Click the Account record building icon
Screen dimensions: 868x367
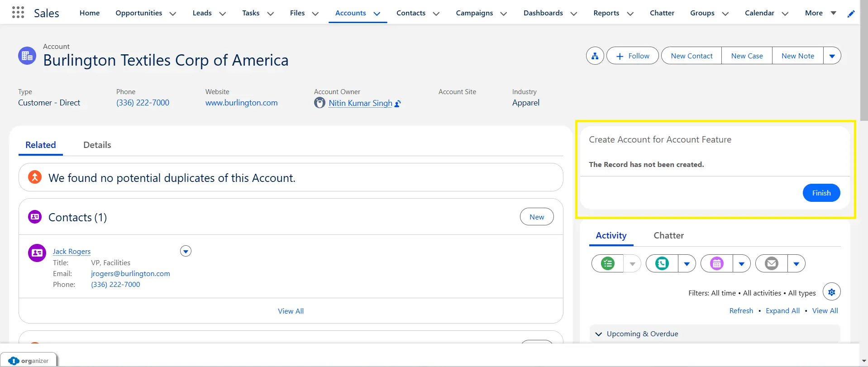point(27,56)
